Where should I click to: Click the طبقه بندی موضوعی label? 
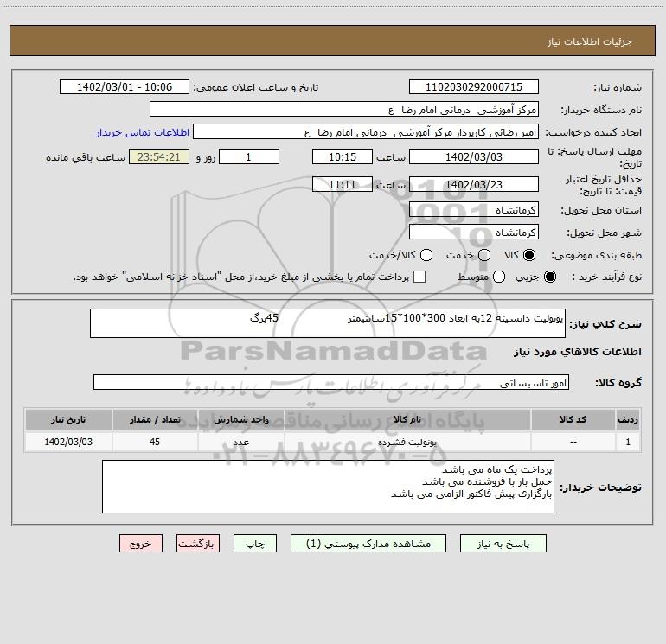[x=596, y=256]
